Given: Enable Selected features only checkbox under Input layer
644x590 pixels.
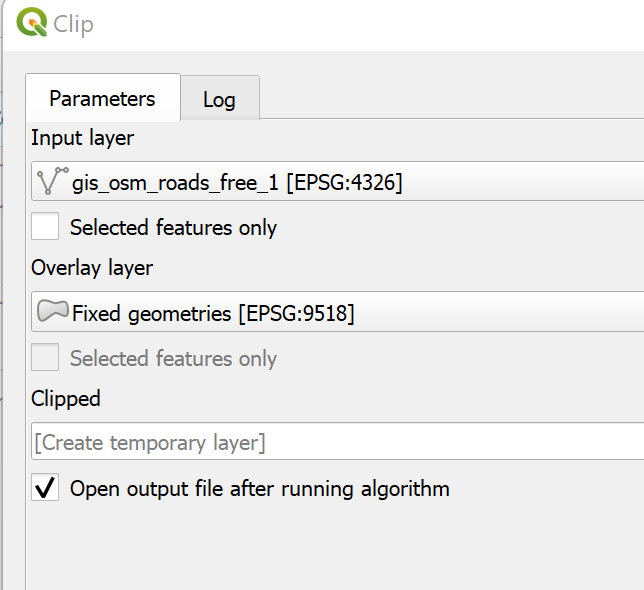Looking at the screenshot, I should (x=45, y=227).
